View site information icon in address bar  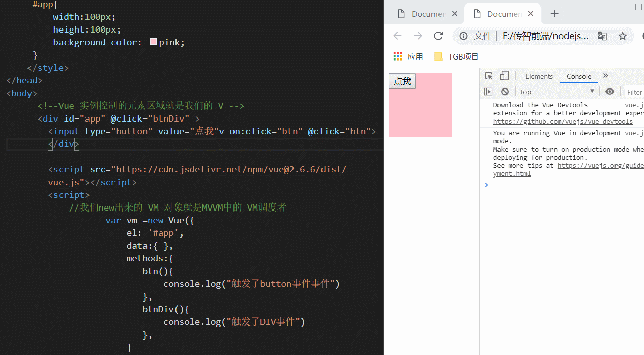pyautogui.click(x=463, y=36)
